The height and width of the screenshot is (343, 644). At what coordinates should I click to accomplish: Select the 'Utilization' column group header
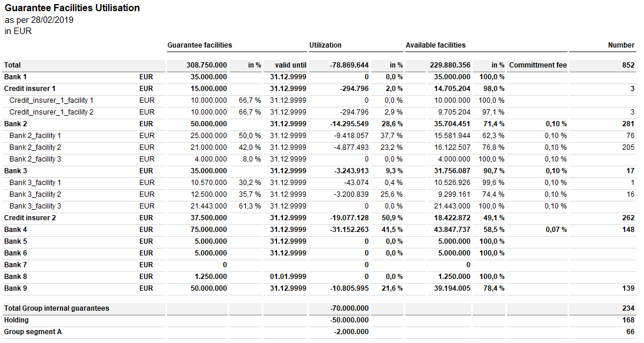point(325,45)
